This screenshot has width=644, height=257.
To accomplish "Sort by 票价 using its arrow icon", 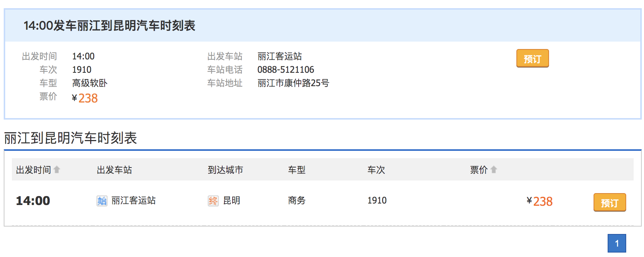I will [x=493, y=170].
